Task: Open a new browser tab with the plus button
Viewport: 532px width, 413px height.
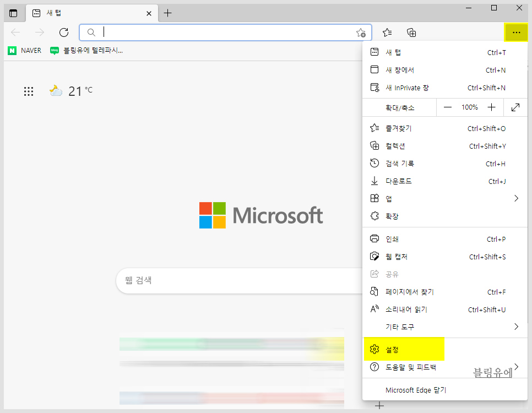Action: click(167, 12)
